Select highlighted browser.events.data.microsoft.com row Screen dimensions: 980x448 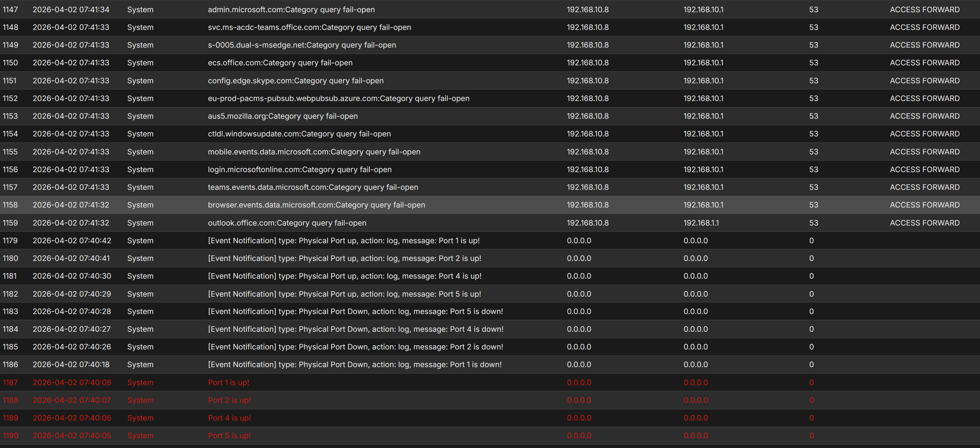coord(316,205)
